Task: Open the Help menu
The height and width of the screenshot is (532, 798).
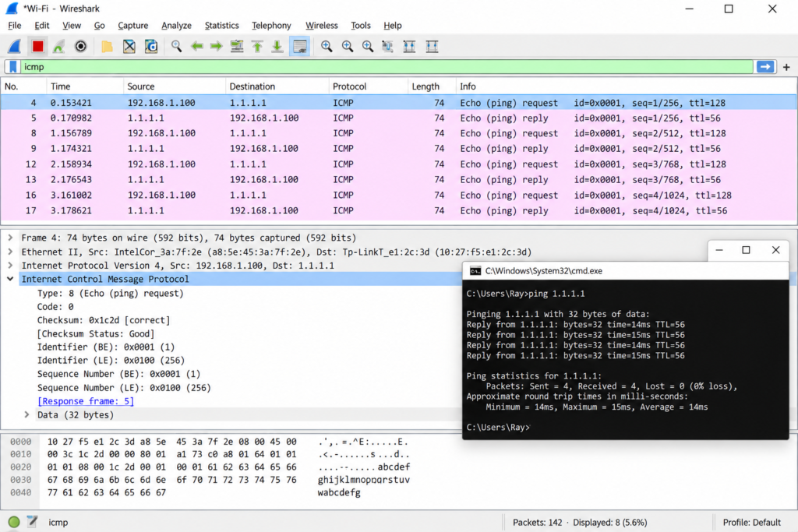Action: [393, 26]
